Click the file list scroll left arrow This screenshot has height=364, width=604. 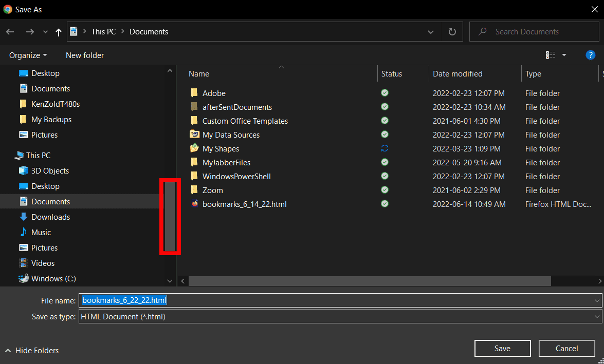point(183,281)
